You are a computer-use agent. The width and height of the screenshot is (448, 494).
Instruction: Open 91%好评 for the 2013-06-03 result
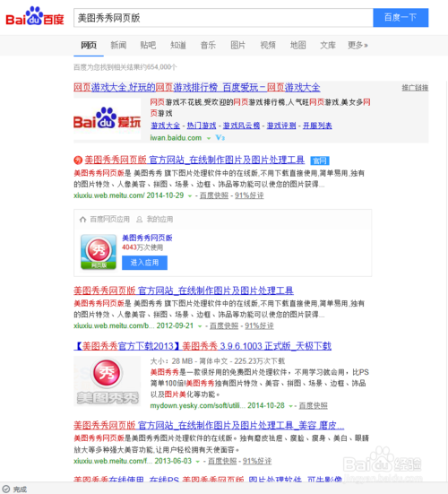[257, 461]
